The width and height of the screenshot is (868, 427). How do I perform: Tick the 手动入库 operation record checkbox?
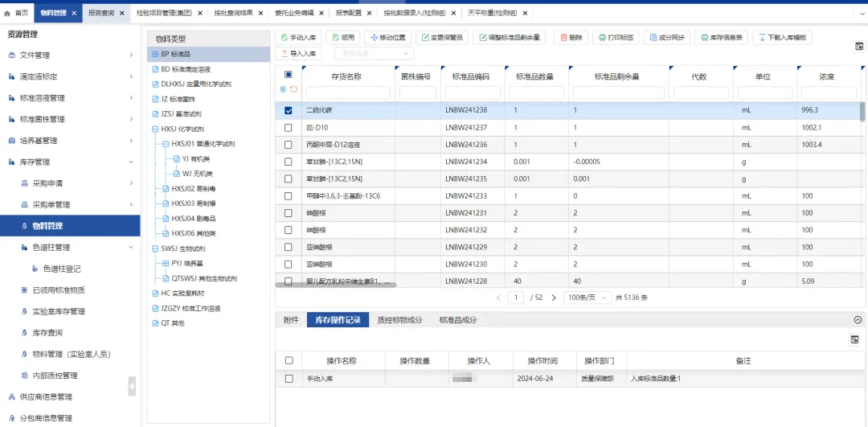tap(289, 378)
